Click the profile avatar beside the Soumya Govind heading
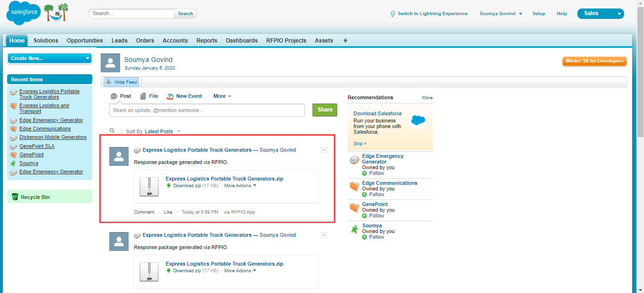Image resolution: width=644 pixels, height=293 pixels. [x=110, y=63]
